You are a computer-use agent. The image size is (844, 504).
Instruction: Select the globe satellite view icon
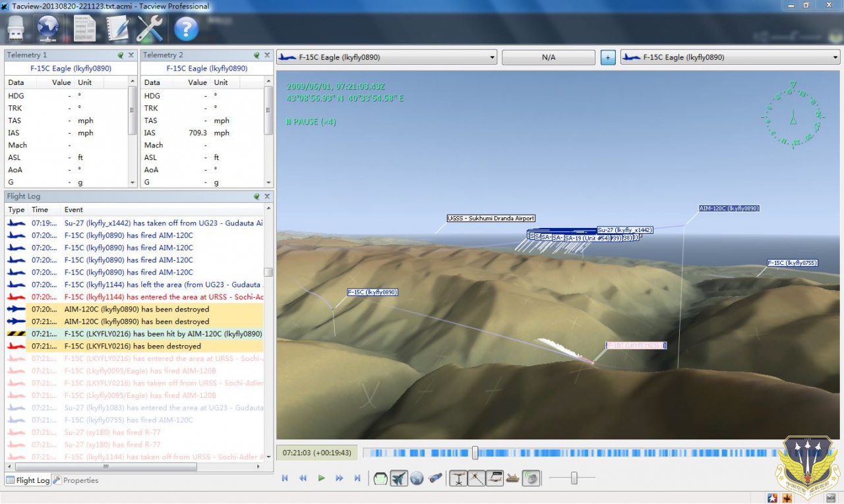click(x=417, y=479)
